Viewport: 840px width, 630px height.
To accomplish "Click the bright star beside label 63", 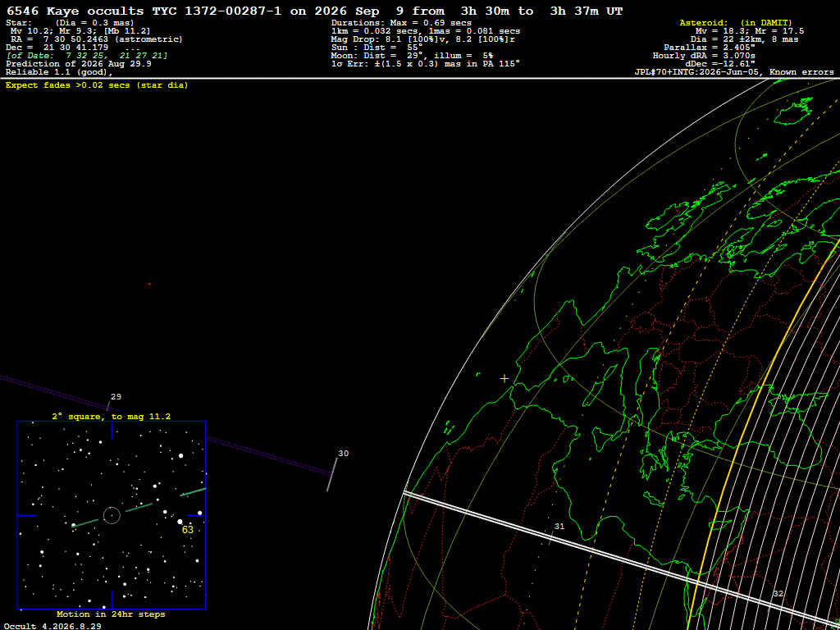I will click(180, 521).
